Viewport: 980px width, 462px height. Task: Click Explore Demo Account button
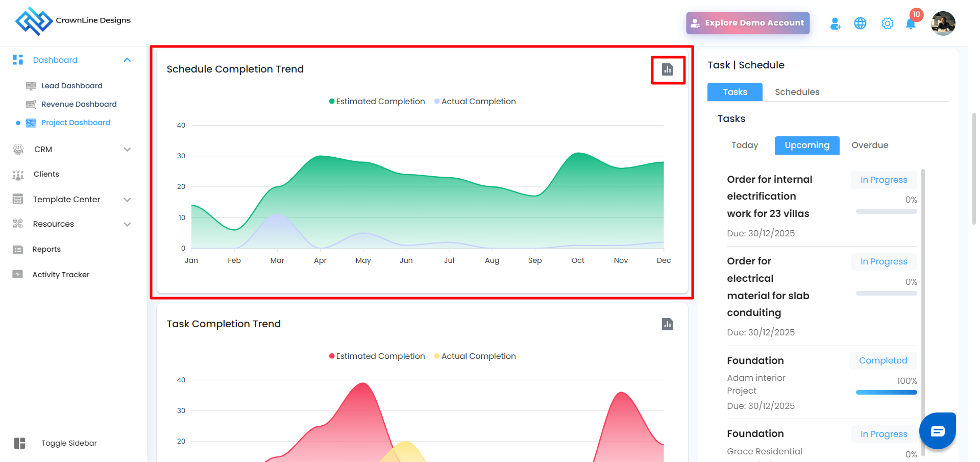click(748, 23)
